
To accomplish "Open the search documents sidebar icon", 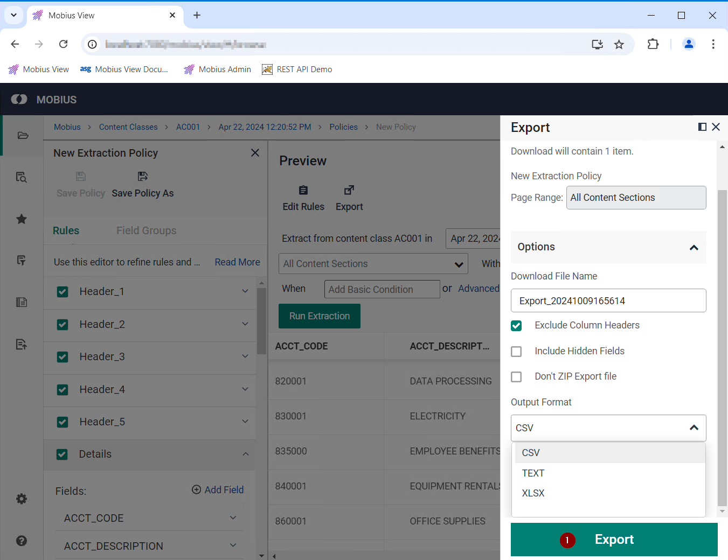I will (22, 177).
